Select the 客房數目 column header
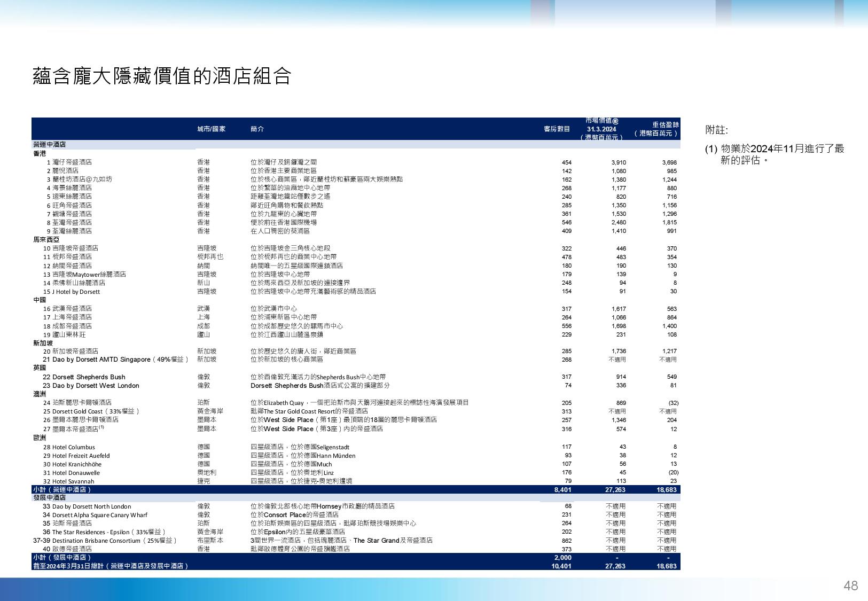This screenshot has height=601, width=868. [557, 129]
